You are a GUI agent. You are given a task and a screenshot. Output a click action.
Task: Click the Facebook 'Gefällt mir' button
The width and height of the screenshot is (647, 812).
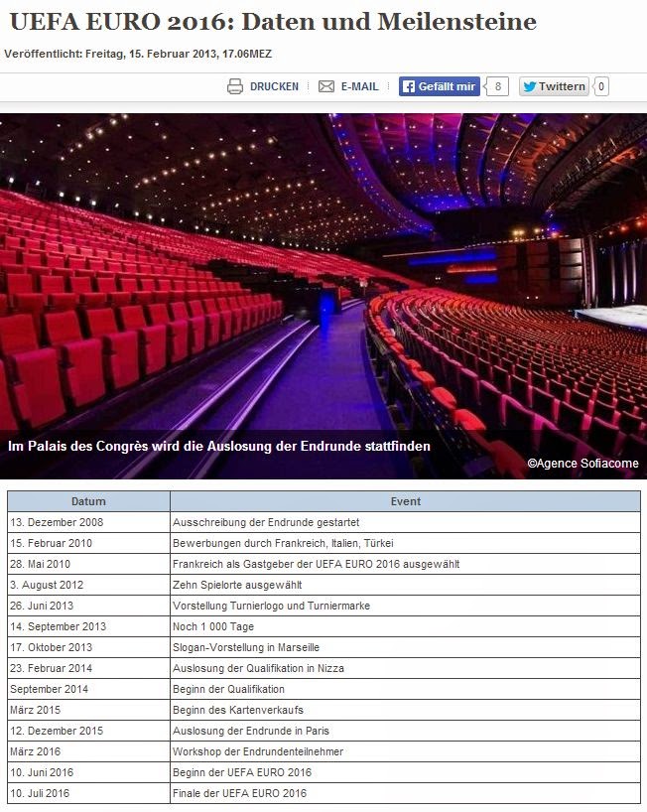tap(440, 86)
